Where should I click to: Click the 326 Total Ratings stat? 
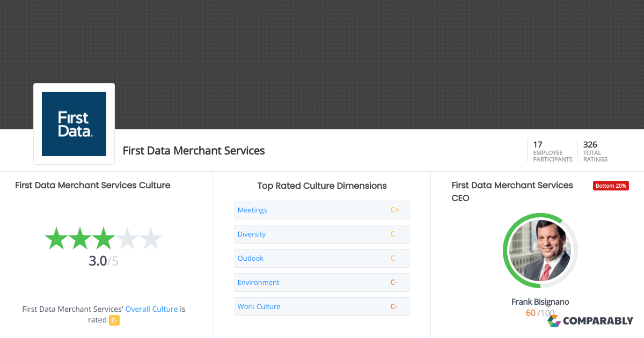point(596,151)
